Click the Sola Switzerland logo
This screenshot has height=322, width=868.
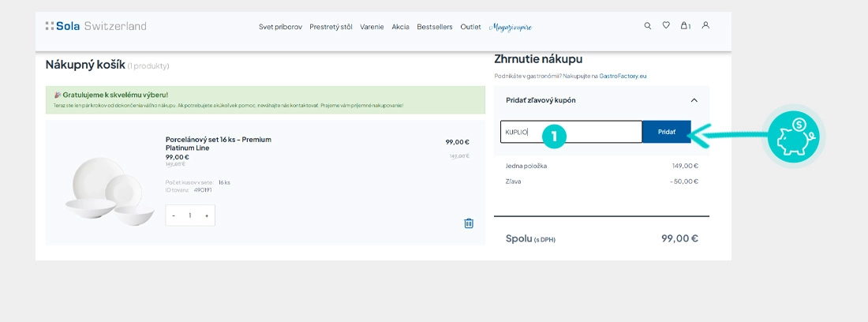(95, 26)
